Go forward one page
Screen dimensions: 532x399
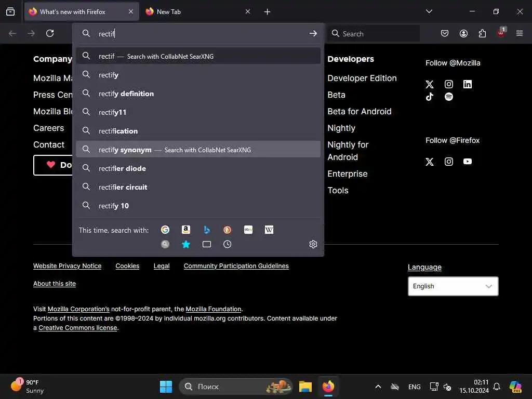(x=31, y=33)
